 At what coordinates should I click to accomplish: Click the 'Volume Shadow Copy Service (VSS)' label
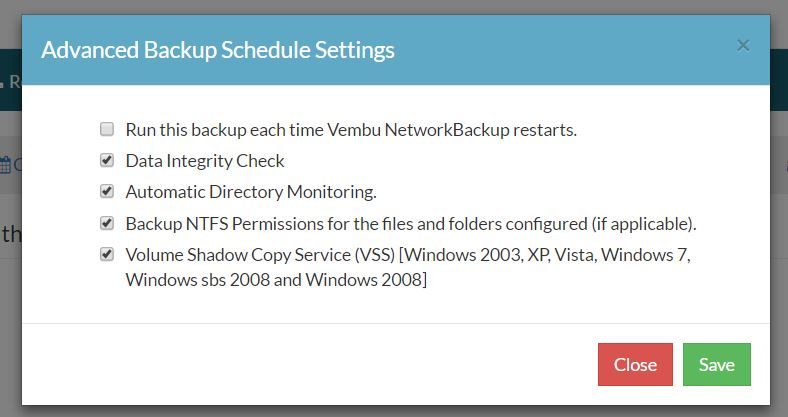point(260,255)
